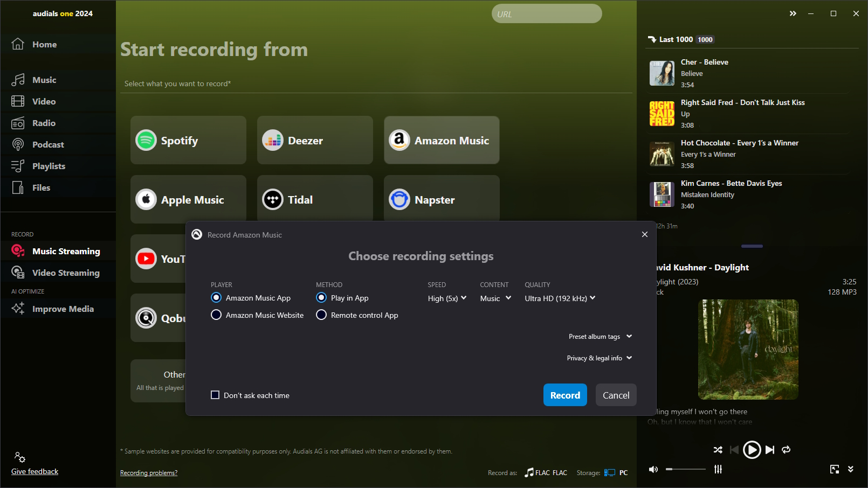Open Improve Media AI optimizer
Screen dimensions: 868x488
click(58, 309)
